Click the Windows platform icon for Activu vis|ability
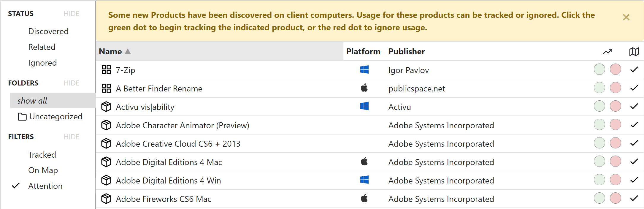 pyautogui.click(x=364, y=106)
